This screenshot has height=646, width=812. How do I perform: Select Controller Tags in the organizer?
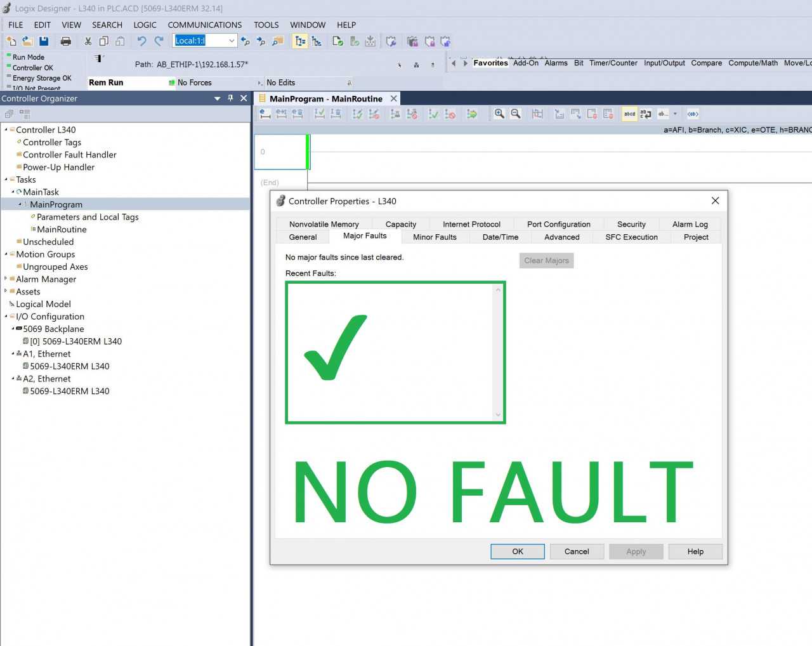pos(52,142)
